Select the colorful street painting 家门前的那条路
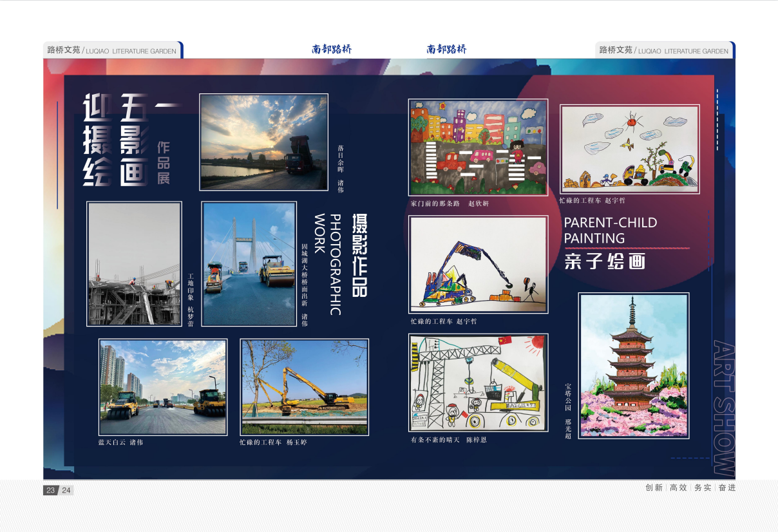 (478, 147)
